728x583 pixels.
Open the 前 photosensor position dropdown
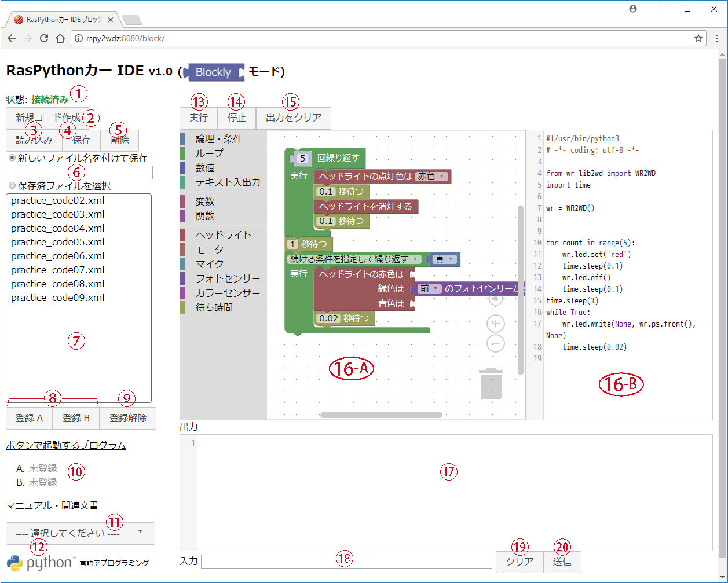pos(429,288)
